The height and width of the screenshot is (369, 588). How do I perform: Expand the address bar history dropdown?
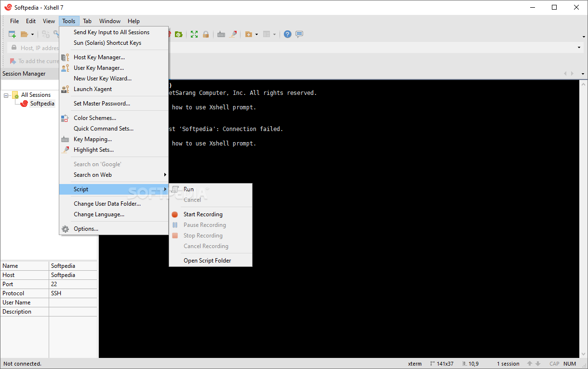(579, 48)
